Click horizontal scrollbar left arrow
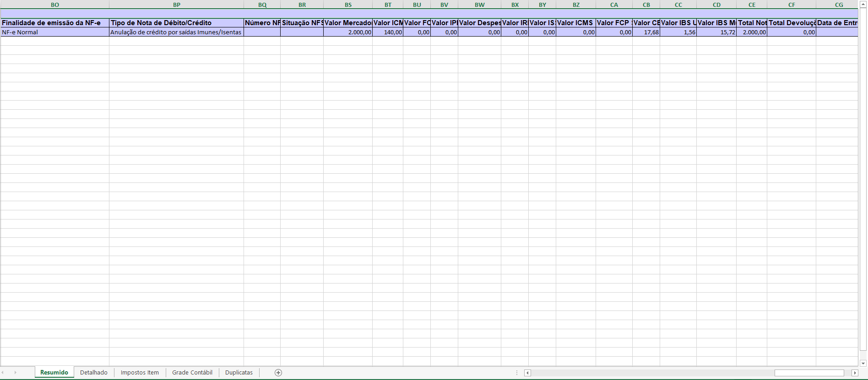This screenshot has height=380, width=868. coord(527,373)
